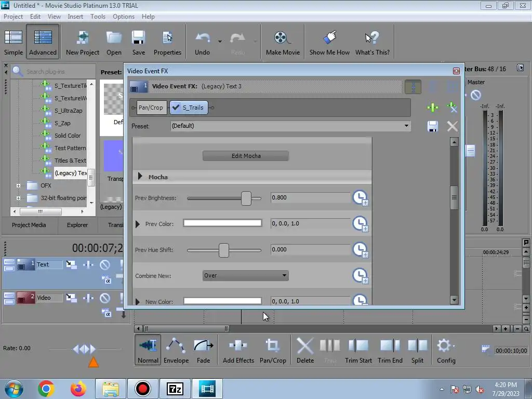Adjust Prev Brightness slider

point(246,198)
